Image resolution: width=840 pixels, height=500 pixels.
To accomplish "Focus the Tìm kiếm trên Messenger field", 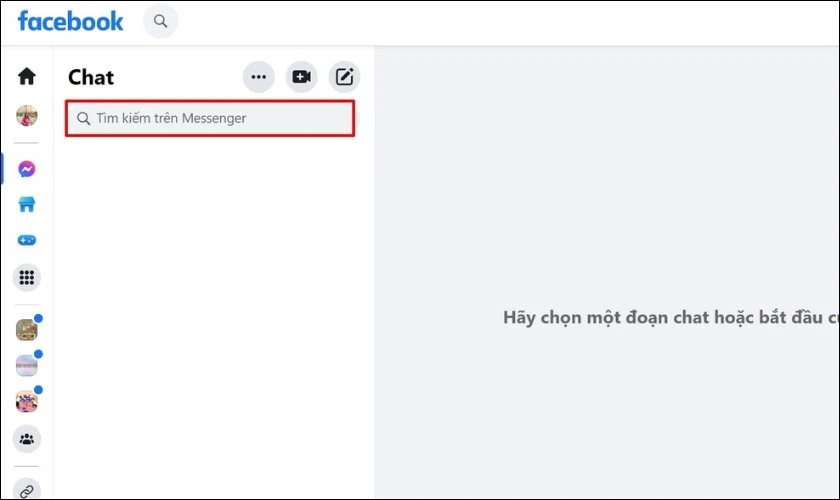I will pos(210,118).
